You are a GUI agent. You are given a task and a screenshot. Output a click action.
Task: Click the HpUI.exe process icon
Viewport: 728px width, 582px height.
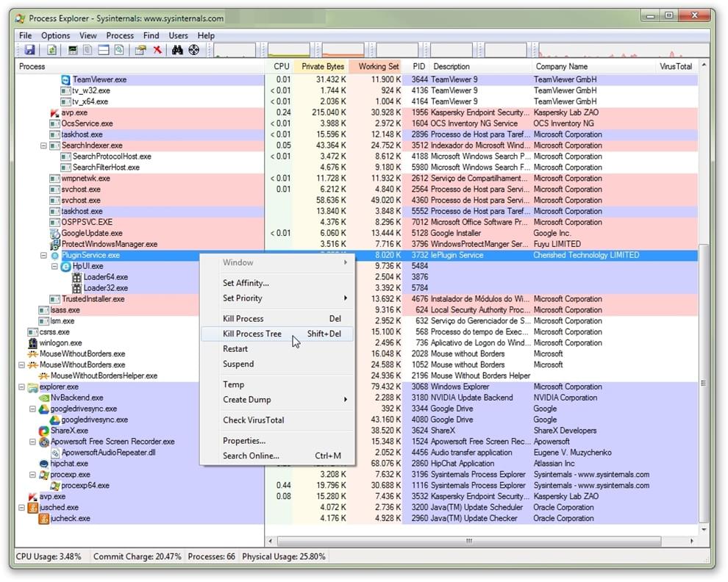point(66,267)
